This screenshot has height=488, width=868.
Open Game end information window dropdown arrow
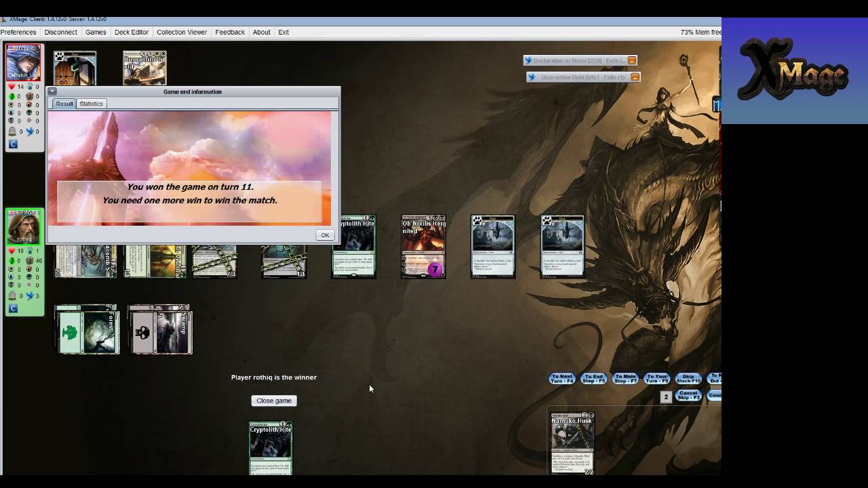coord(52,91)
